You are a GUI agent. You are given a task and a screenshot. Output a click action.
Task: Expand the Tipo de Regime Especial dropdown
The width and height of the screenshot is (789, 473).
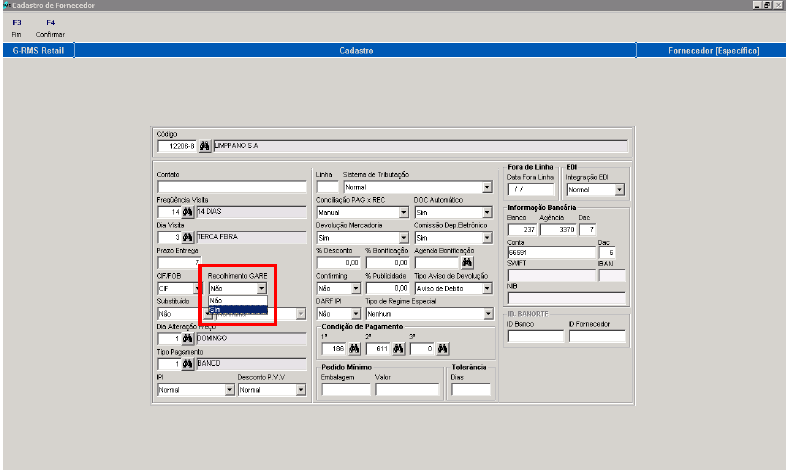[x=488, y=313]
